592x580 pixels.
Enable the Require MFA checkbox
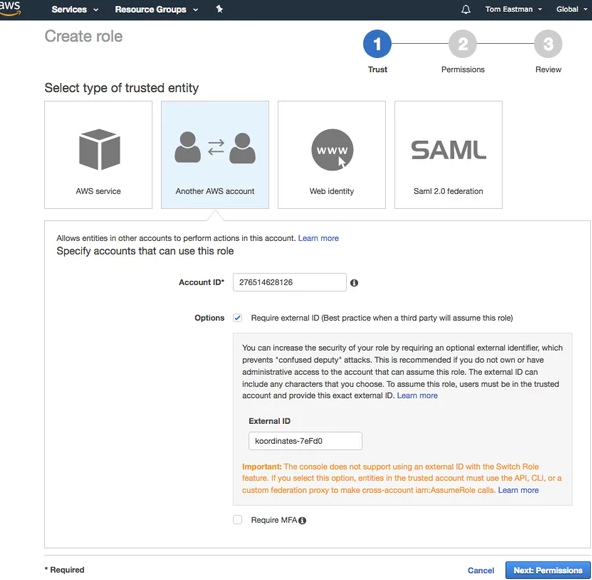(x=237, y=520)
